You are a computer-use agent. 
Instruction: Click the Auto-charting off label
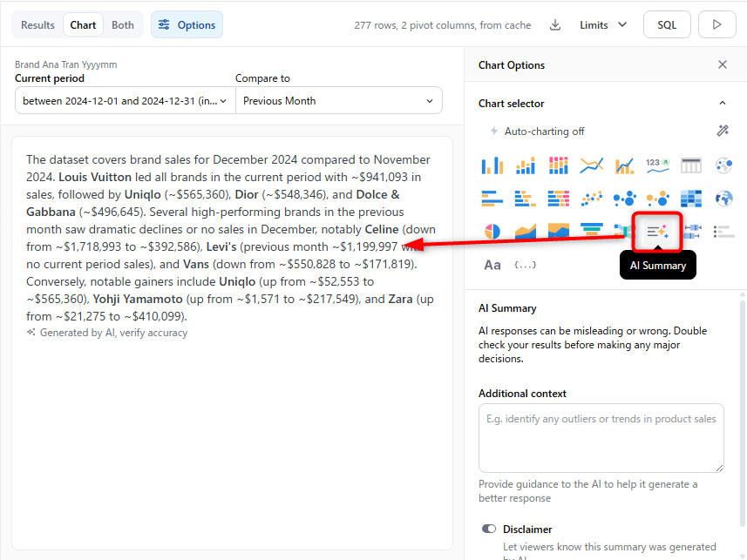point(545,132)
